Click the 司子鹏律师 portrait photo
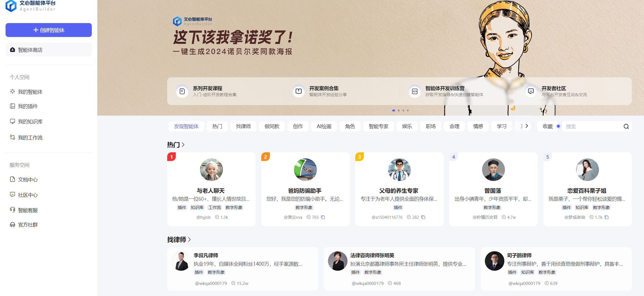Viewport: 644px width, 296px height. pyautogui.click(x=494, y=261)
